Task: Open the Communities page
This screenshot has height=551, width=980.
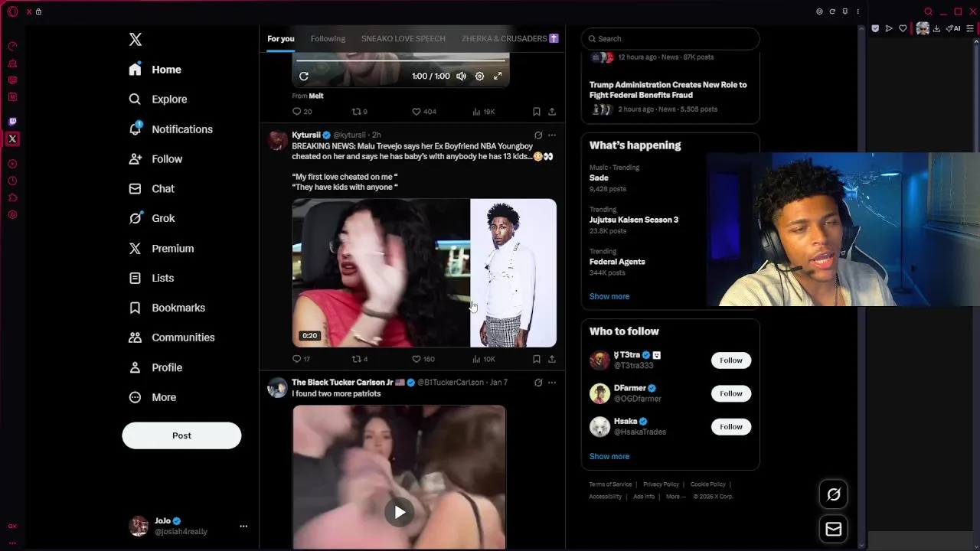Action: (x=171, y=337)
